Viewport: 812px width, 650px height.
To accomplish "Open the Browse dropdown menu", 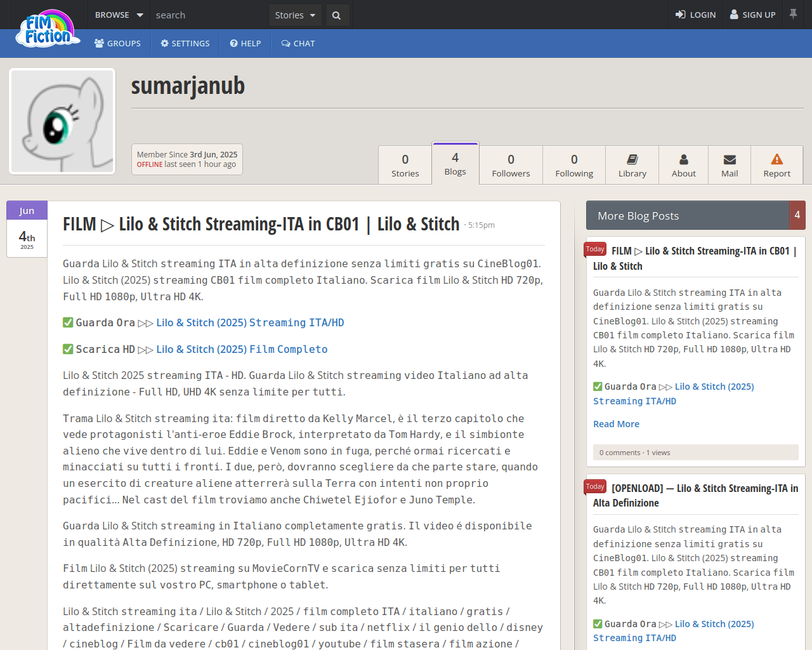I will click(119, 15).
